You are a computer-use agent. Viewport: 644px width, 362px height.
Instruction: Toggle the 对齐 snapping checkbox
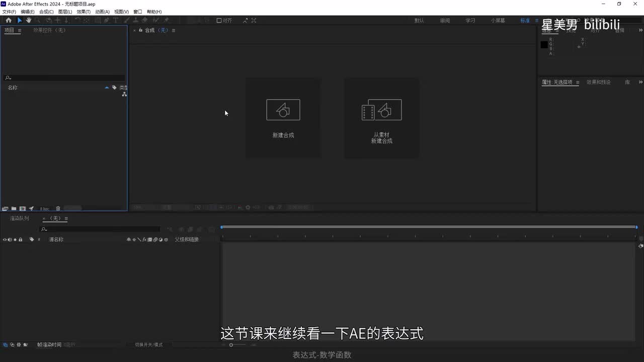click(x=219, y=21)
